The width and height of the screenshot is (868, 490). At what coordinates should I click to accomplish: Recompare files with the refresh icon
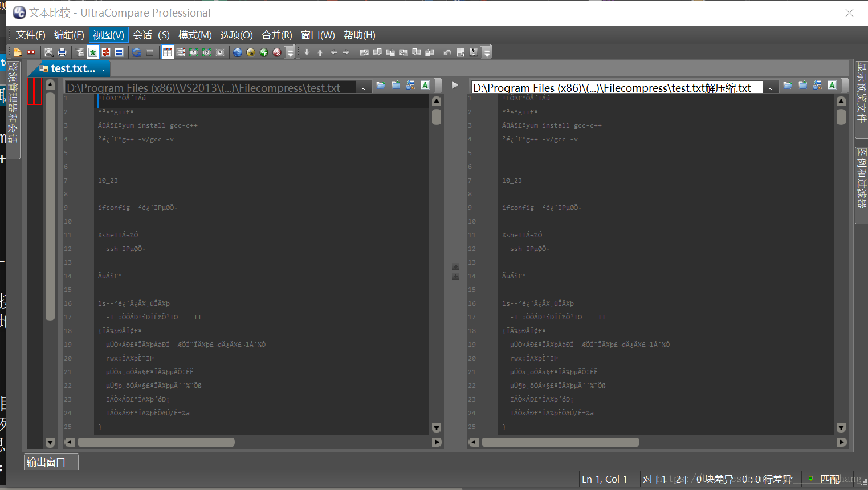[137, 52]
